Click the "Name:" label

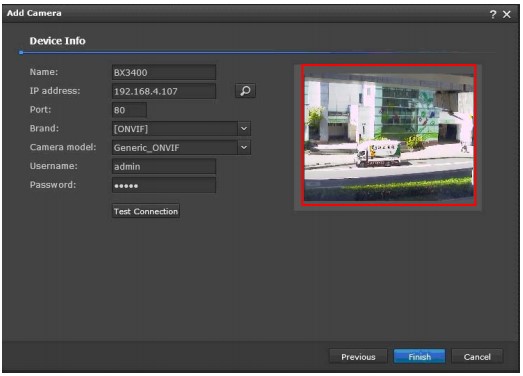click(44, 72)
